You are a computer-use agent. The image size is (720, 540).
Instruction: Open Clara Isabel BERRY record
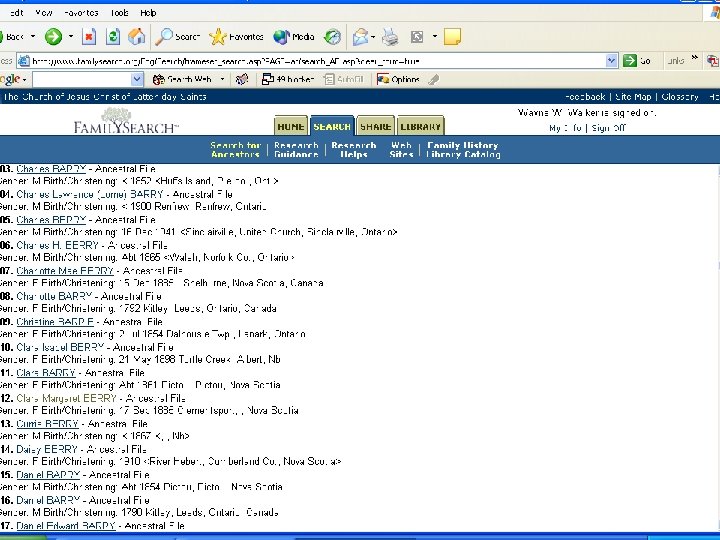[x=60, y=347]
